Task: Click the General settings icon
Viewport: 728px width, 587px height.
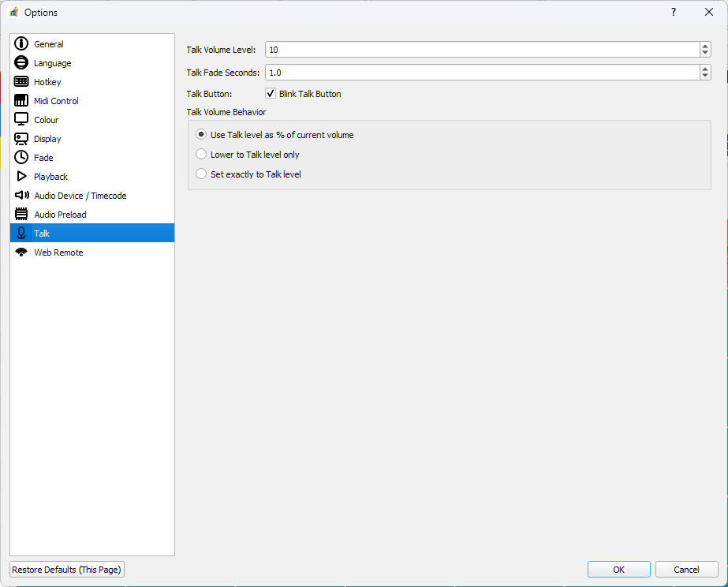Action: tap(21, 44)
